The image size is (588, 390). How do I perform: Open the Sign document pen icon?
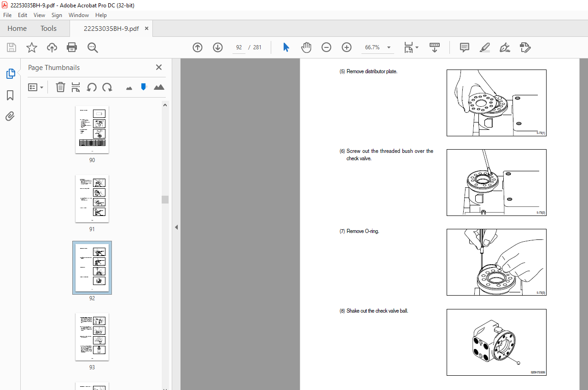click(x=505, y=47)
